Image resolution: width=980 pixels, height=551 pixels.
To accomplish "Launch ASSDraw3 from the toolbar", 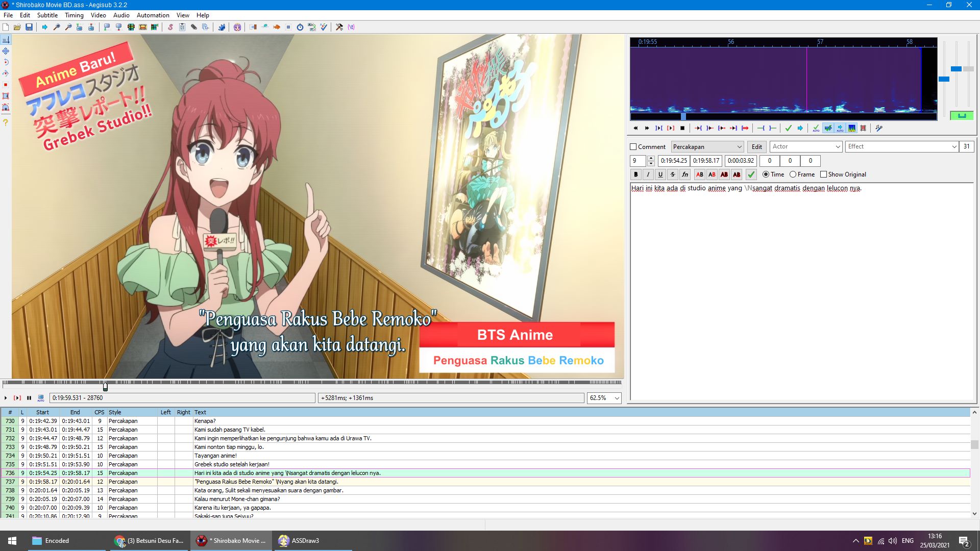I will pyautogui.click(x=237, y=27).
